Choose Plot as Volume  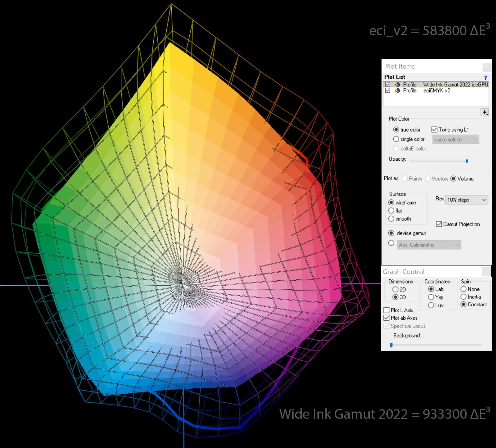[453, 179]
